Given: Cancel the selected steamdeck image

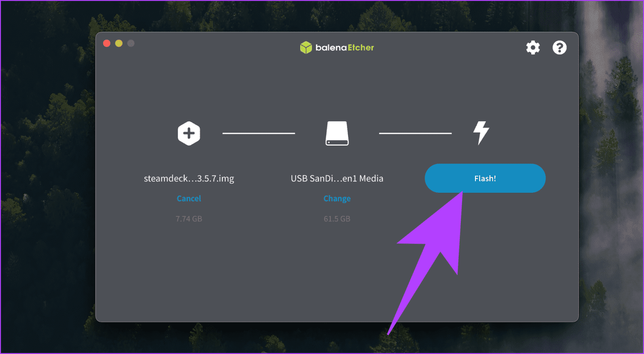Looking at the screenshot, I should [x=189, y=198].
